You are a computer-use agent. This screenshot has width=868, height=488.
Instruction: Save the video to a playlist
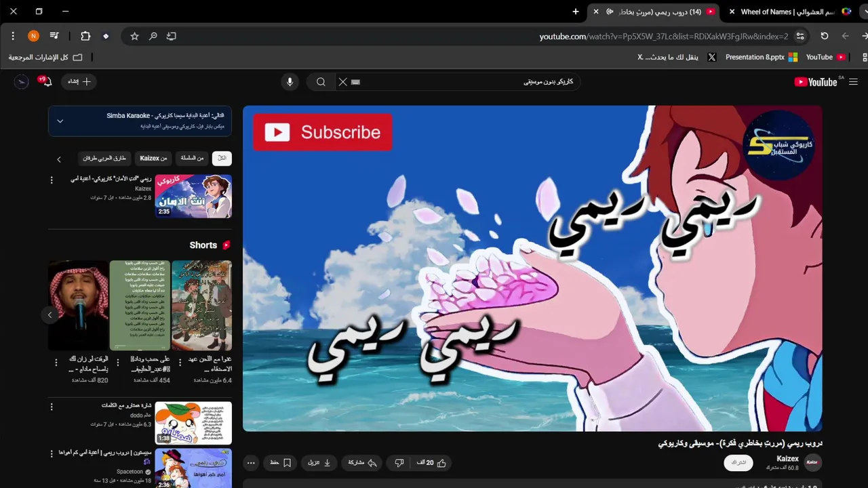coord(281,463)
